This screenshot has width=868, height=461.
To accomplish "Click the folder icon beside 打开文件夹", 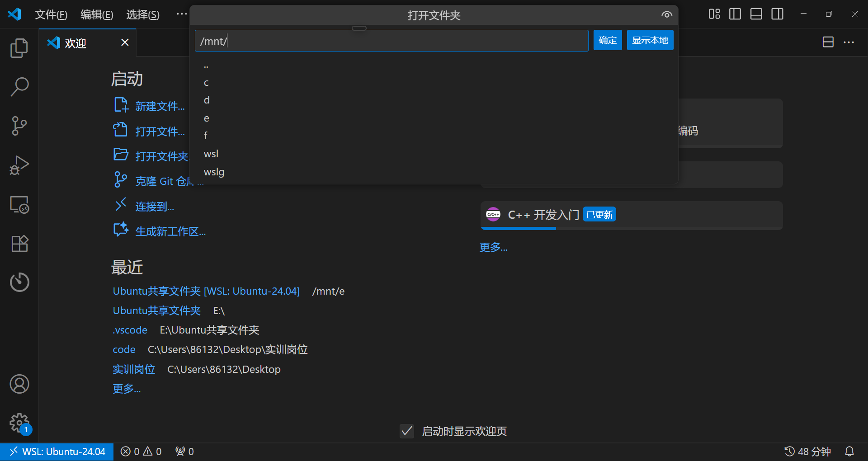I will (121, 155).
